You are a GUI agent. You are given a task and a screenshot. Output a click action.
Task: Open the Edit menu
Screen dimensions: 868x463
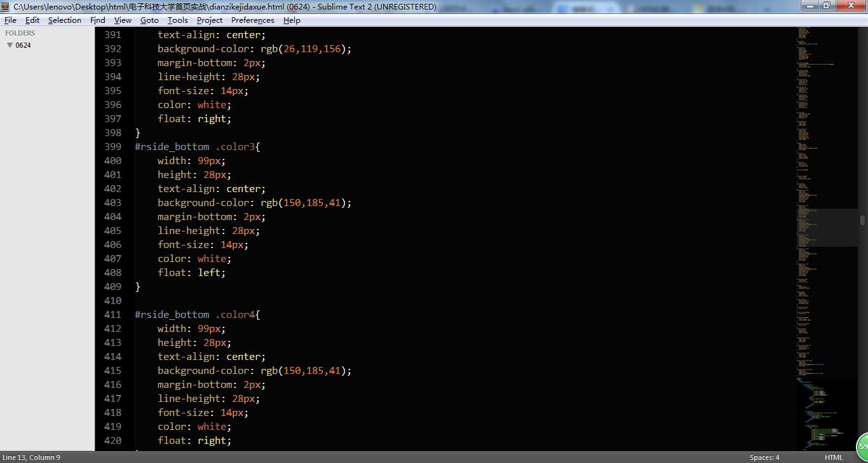[x=32, y=20]
